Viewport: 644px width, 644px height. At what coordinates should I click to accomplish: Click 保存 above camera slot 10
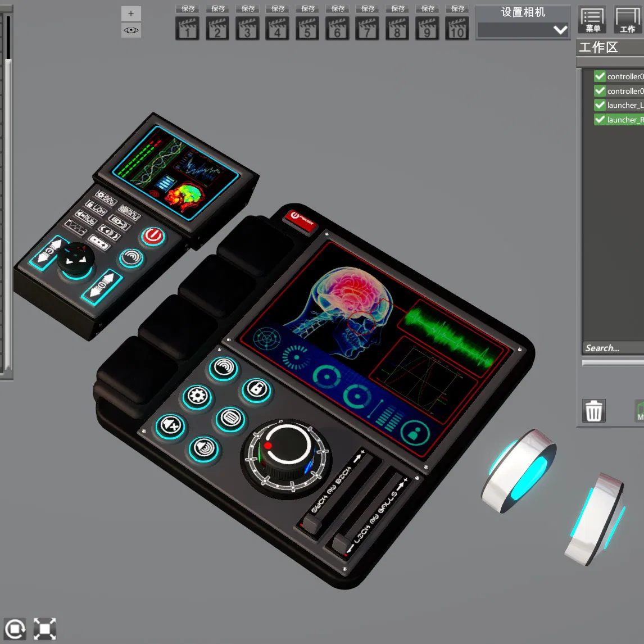(x=457, y=8)
